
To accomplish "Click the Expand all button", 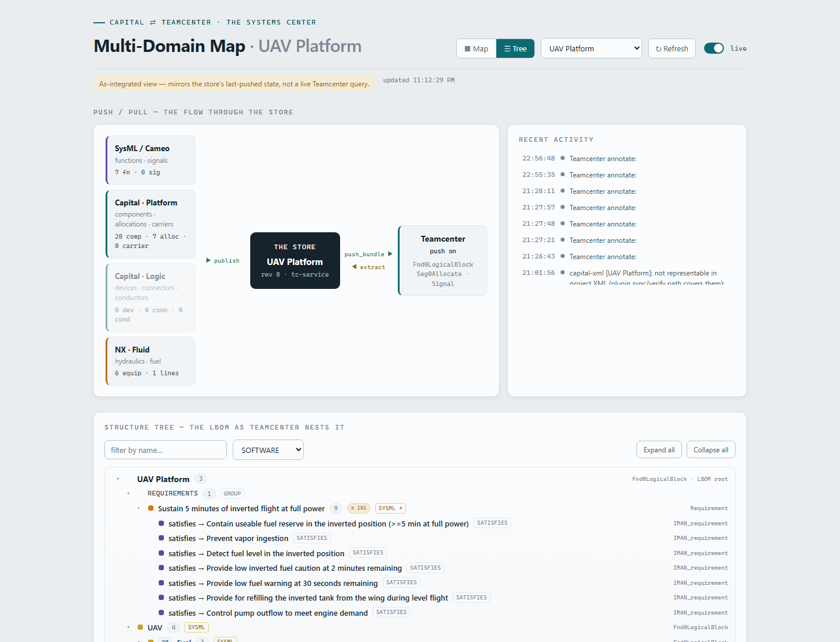I will coord(659,450).
